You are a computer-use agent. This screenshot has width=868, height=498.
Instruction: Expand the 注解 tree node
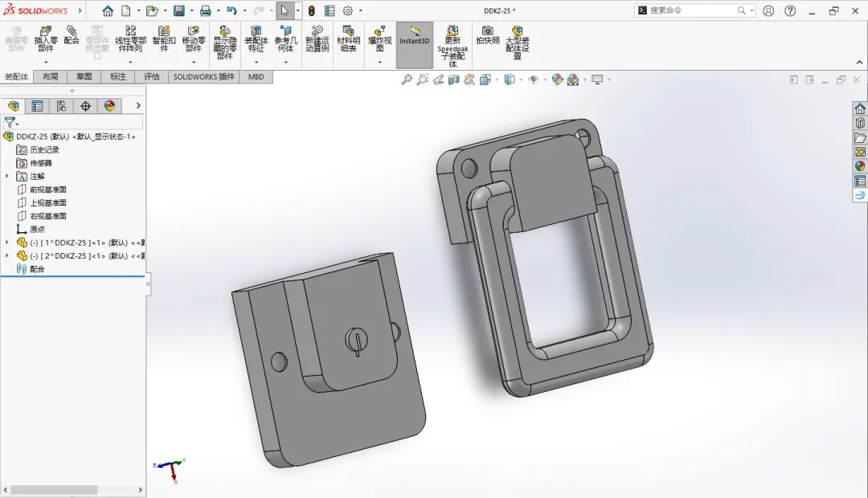pos(7,176)
